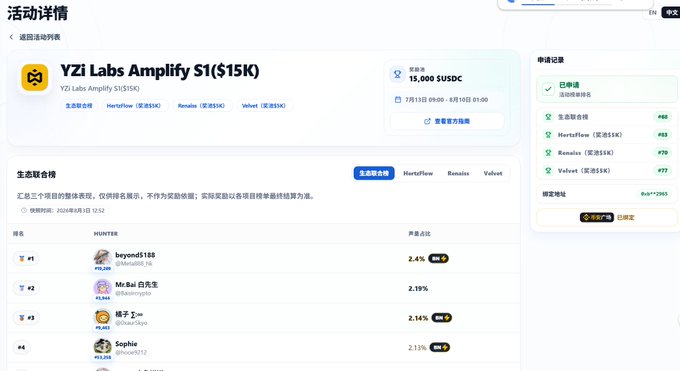Click the 返回活动列表 back link
Screen dimensions: 680x371
[39, 37]
